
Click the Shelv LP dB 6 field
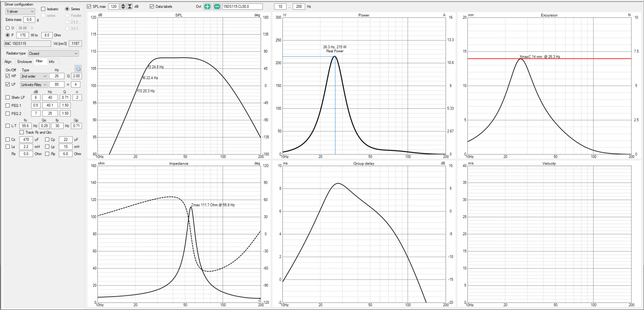(36, 97)
